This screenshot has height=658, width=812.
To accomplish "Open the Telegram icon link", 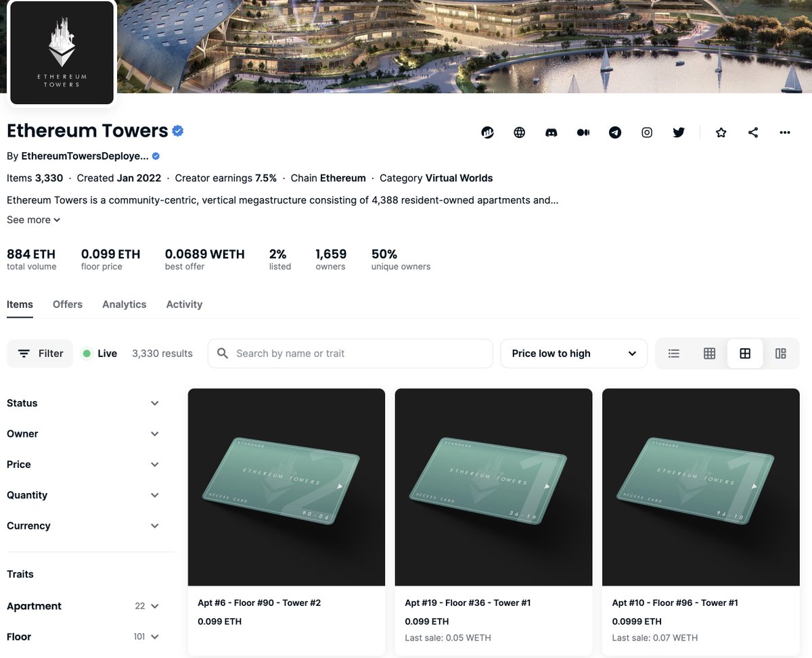I will (615, 133).
